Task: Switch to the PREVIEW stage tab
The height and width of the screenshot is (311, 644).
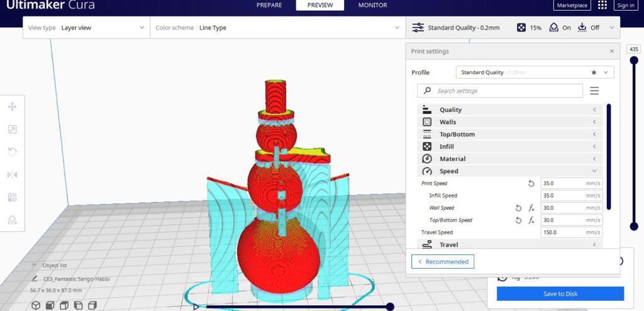Action: (x=320, y=5)
